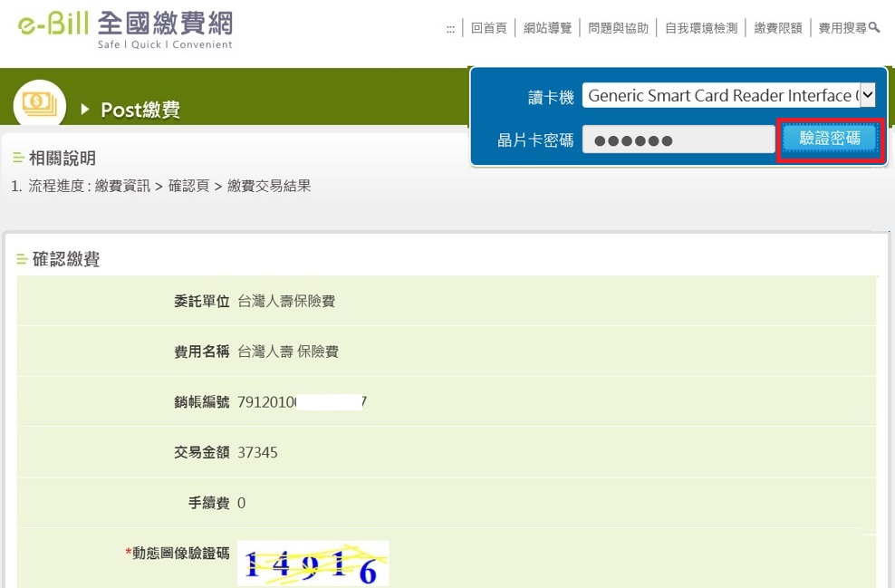This screenshot has width=895, height=588.
Task: Click the 銷帳編號 value starting with 7912010
Action: pos(303,402)
